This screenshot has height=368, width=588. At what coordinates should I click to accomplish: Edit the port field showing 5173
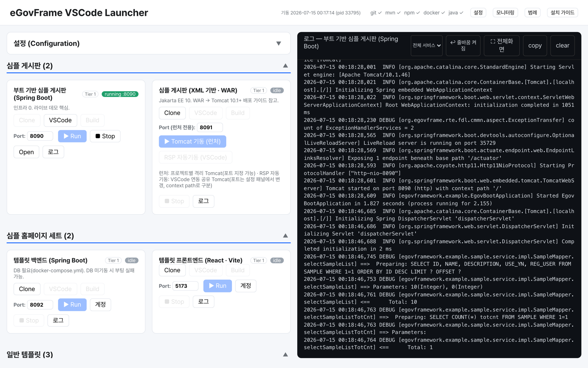[x=185, y=286]
